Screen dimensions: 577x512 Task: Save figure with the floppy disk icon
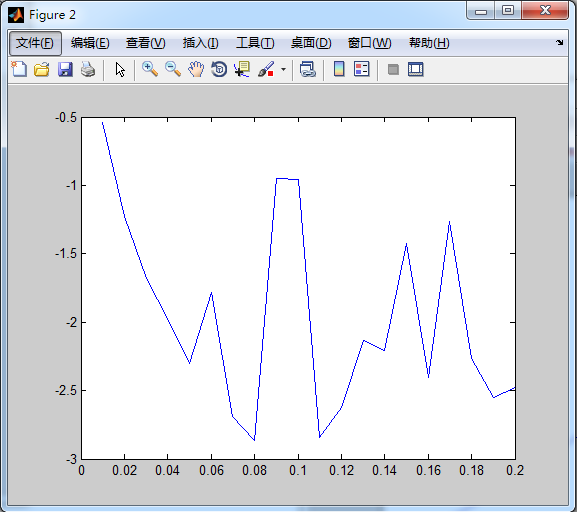pos(65,69)
